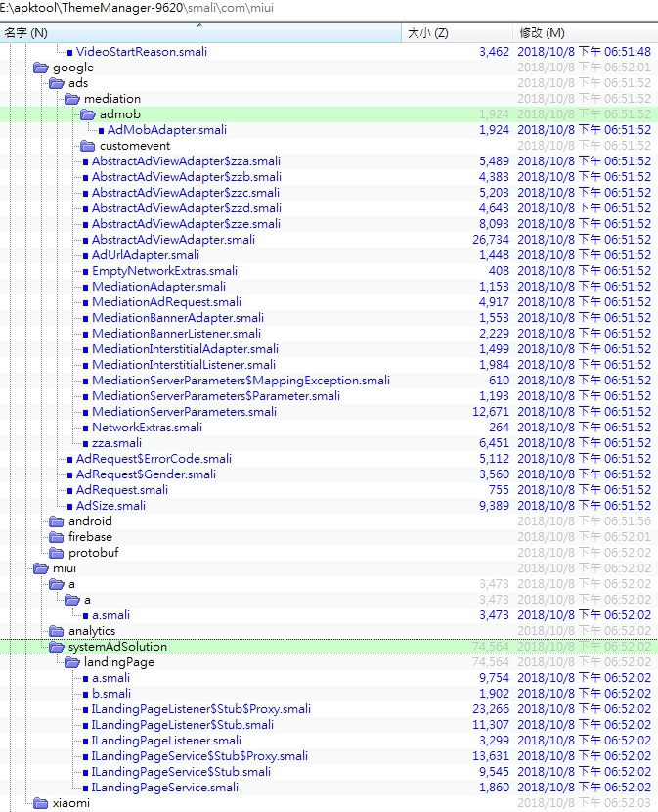This screenshot has width=658, height=812.
Task: Select AbstractAdViewAdapter$zzd.smali file
Action: coord(187,208)
